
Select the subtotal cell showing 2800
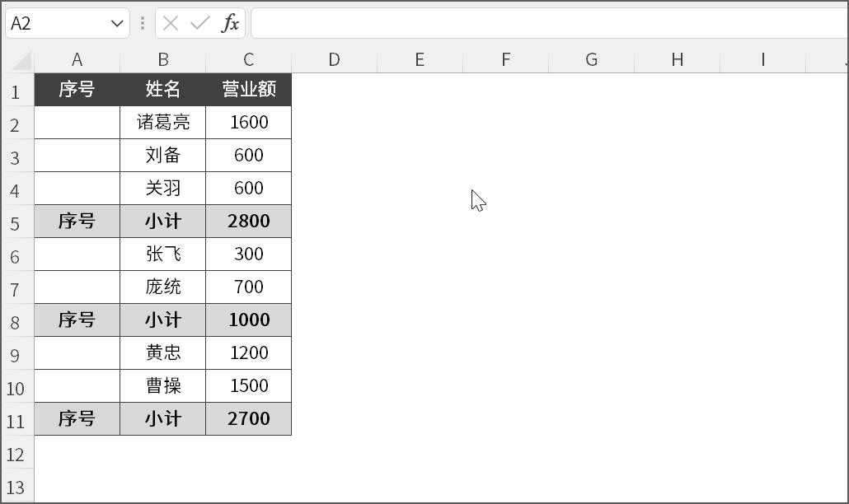(x=248, y=221)
